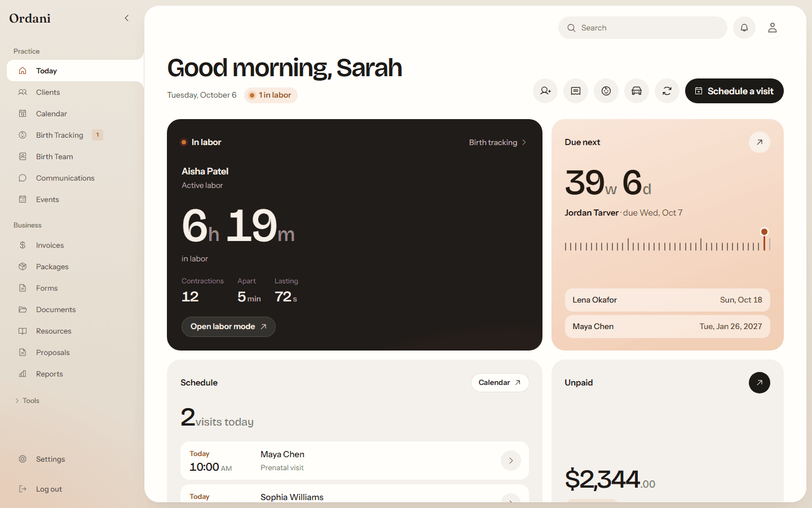Screen dimensions: 812x508
Task: Open Unpaid arrow icon
Action: pyautogui.click(x=760, y=383)
